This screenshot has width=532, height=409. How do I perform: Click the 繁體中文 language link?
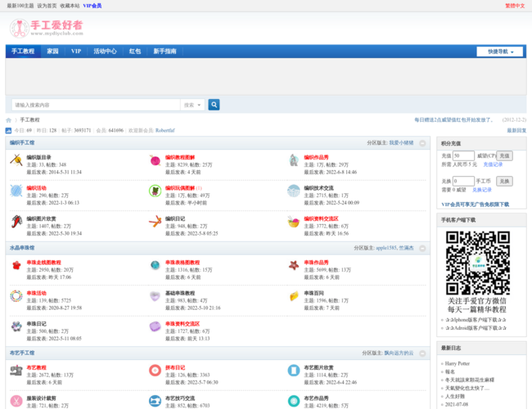click(516, 6)
